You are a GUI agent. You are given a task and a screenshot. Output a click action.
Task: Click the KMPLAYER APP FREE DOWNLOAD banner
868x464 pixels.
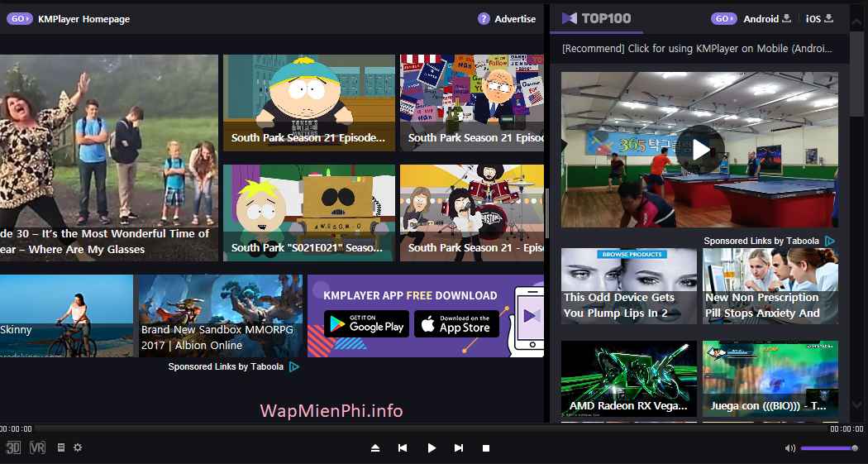click(x=426, y=316)
